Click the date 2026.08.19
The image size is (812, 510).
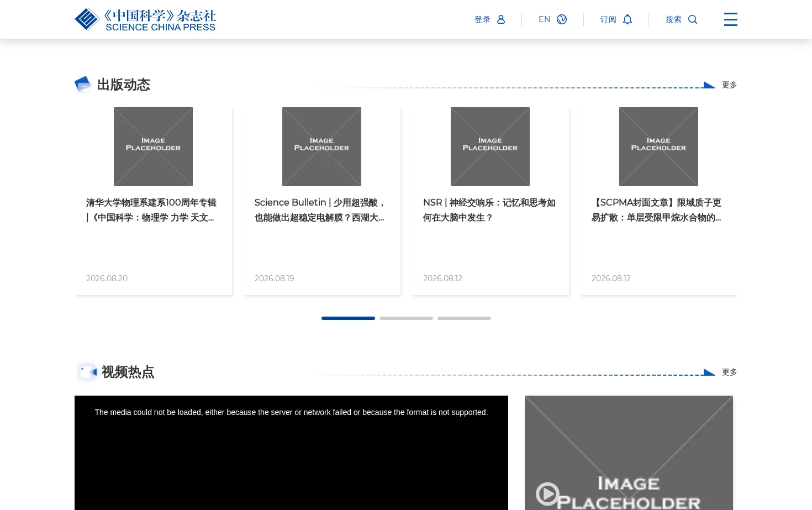274,278
